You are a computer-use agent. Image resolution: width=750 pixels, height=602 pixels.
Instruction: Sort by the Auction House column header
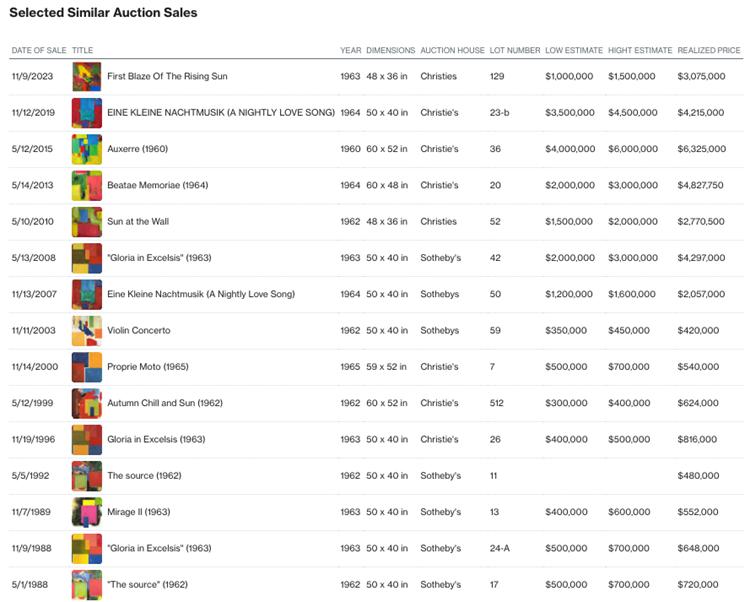[452, 50]
